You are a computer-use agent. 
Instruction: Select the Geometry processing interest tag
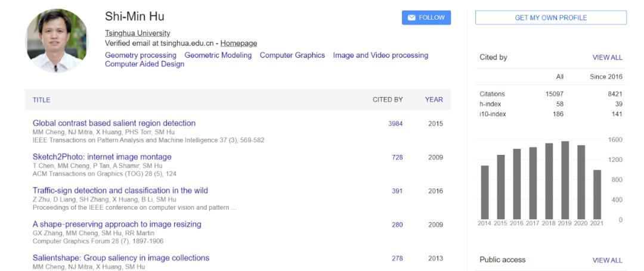pos(141,55)
